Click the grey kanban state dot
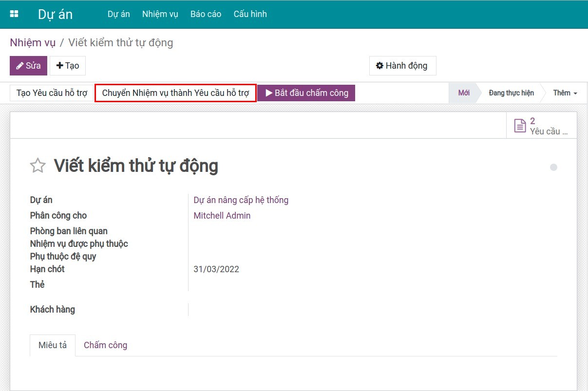588x391 pixels. (553, 168)
